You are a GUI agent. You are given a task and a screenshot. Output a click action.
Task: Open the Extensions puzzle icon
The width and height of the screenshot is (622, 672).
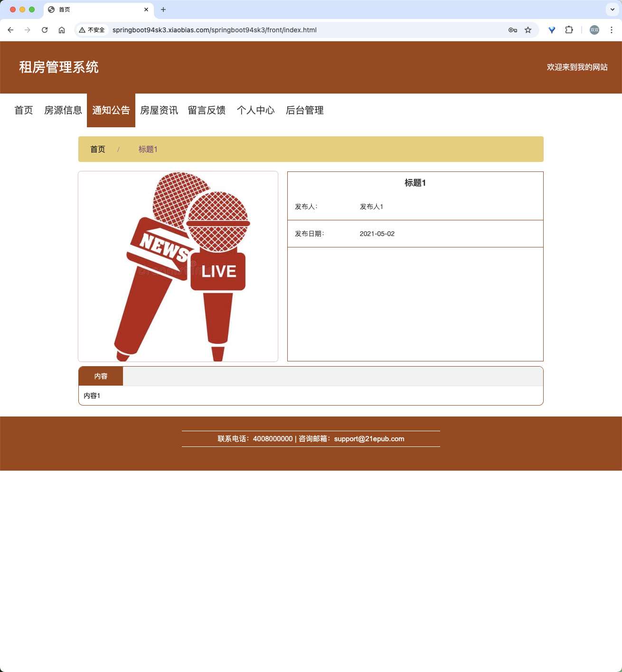[569, 30]
